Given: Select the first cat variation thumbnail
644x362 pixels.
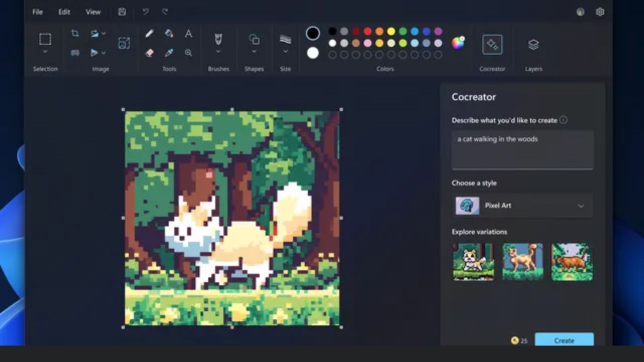Looking at the screenshot, I should point(473,261).
